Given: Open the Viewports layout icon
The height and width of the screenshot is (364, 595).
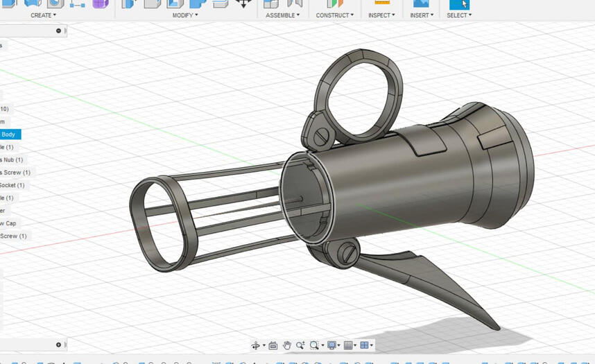Looking at the screenshot, I should click(x=365, y=345).
